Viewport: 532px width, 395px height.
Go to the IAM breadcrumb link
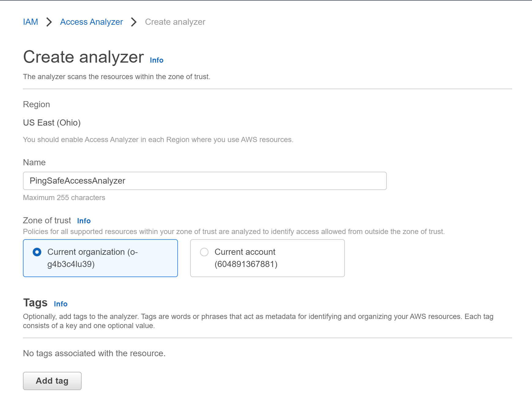coord(31,22)
